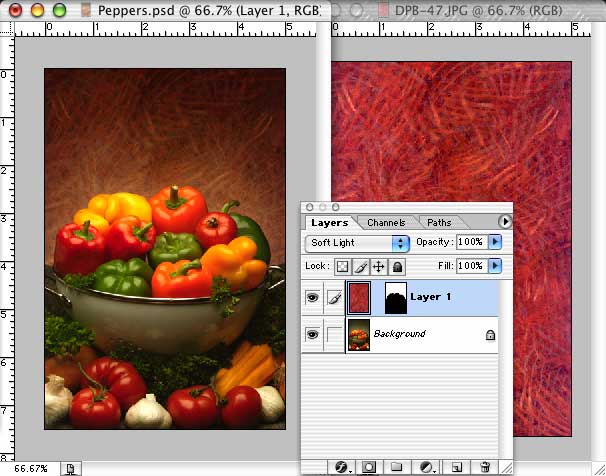Open the Opacity slider arrow
Image resolution: width=606 pixels, height=476 pixels.
tap(495, 242)
